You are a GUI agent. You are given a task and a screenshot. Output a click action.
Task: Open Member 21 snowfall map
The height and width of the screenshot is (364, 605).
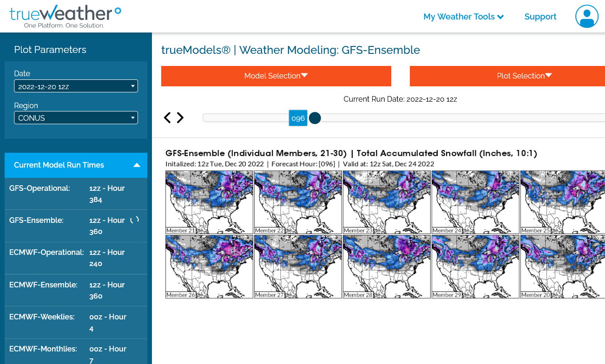[x=209, y=202]
